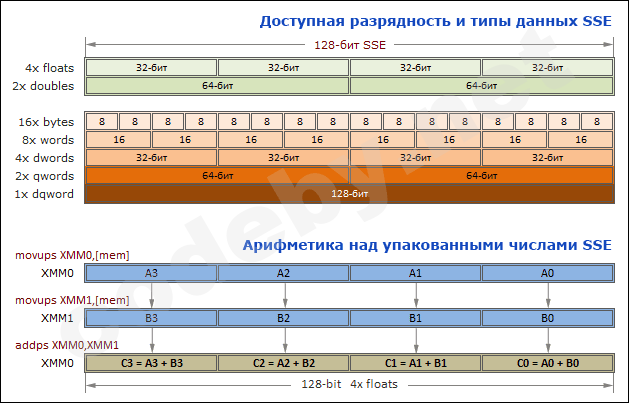Click the "2x doubles" row label
629x403 pixels.
(43, 86)
